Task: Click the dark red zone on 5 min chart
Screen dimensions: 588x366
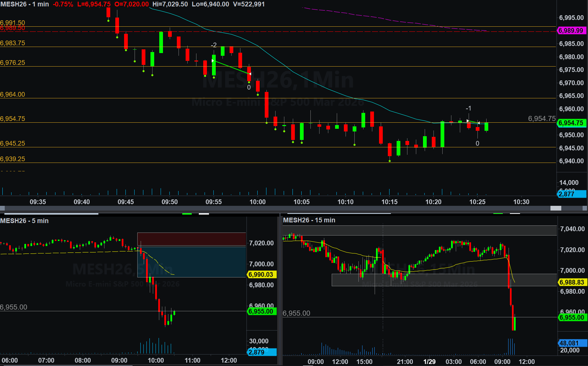Action: point(191,239)
